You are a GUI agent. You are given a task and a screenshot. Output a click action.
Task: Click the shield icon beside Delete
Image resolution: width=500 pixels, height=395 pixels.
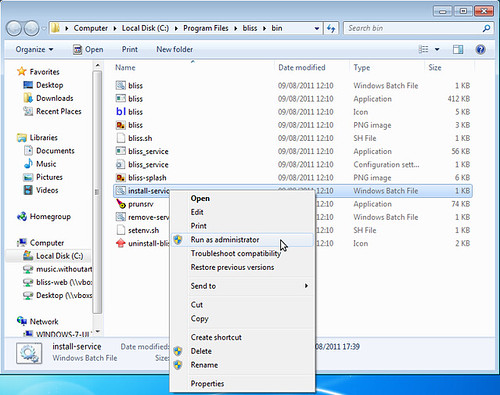[x=178, y=351]
